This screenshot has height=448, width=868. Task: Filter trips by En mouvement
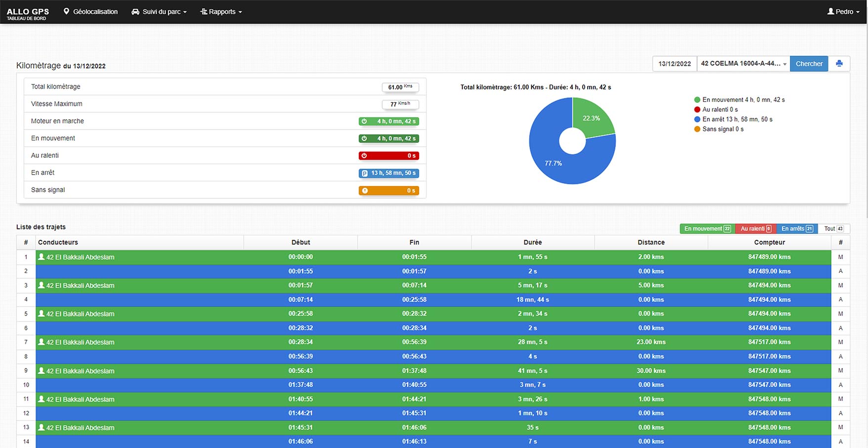coord(707,228)
